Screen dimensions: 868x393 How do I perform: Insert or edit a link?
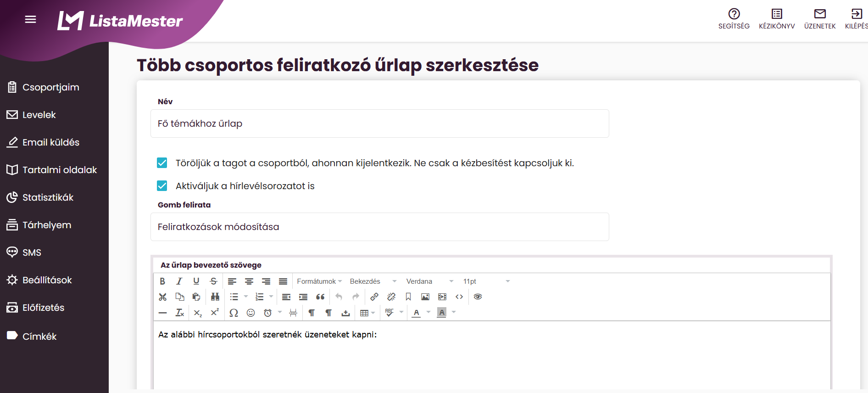coord(374,297)
